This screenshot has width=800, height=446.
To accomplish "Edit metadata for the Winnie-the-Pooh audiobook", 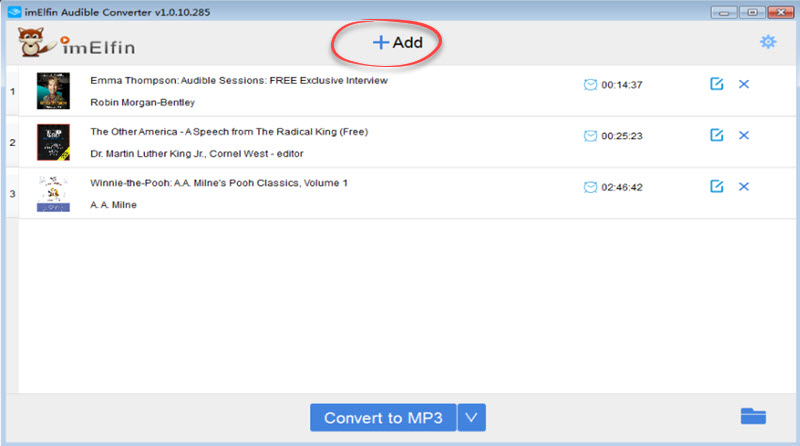I will (x=716, y=186).
